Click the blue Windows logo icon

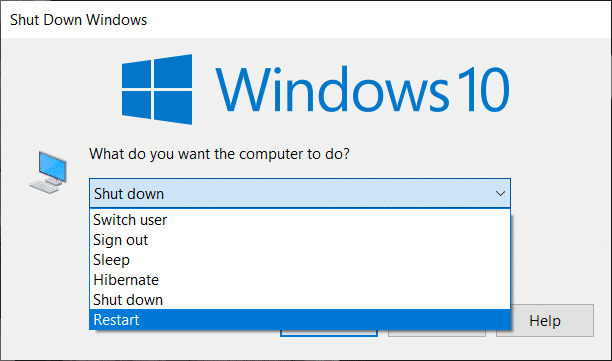157,89
